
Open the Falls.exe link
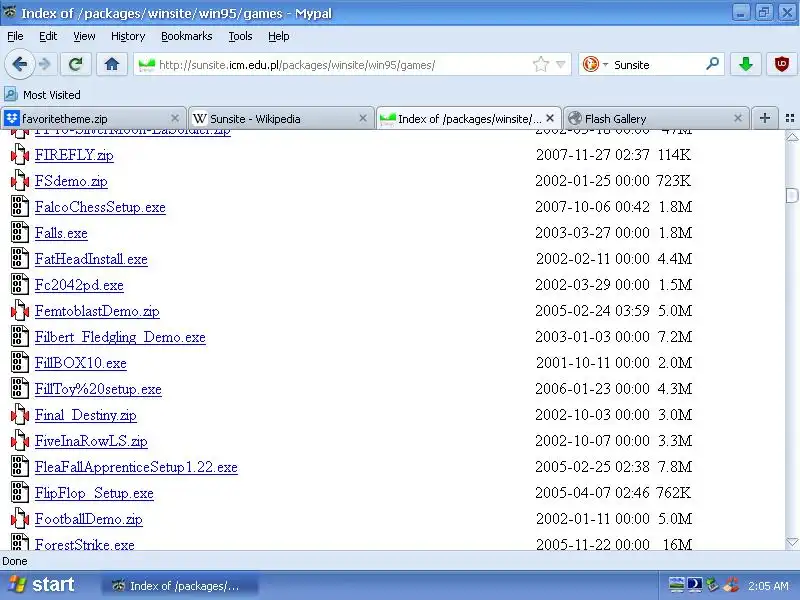tap(61, 233)
